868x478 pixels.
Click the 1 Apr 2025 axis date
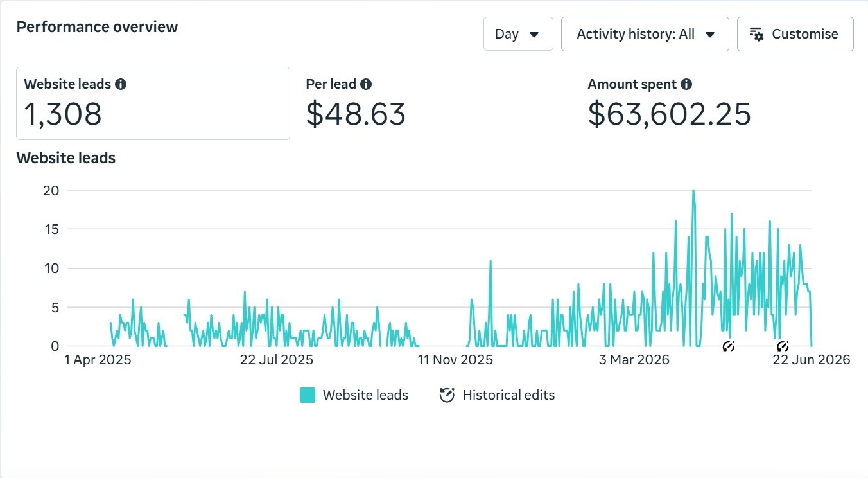pos(98,360)
